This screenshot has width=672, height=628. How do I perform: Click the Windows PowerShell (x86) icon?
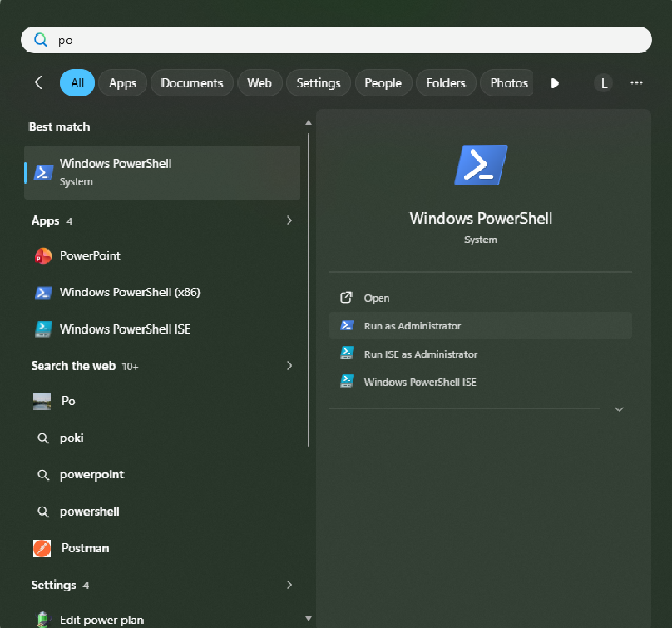tap(43, 292)
